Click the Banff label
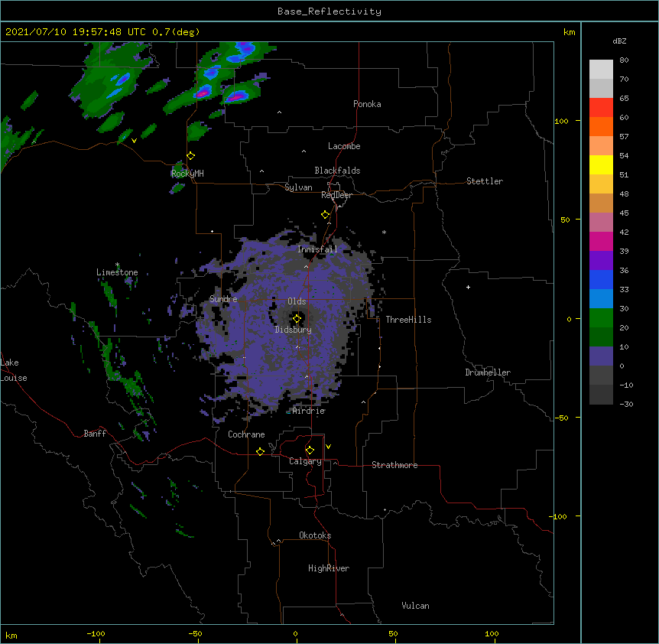 (95, 434)
